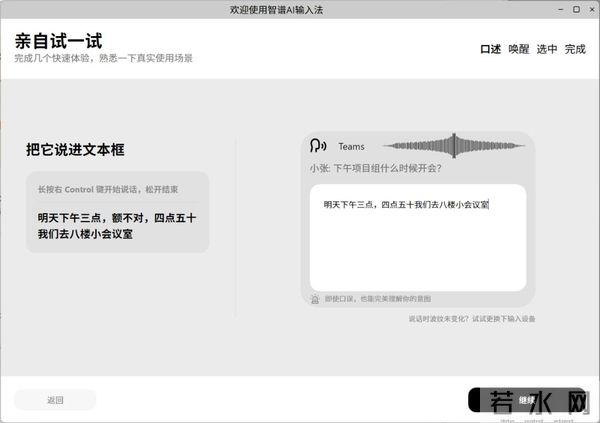Click inside the white dictation text box
This screenshot has width=600, height=423.
tap(418, 238)
